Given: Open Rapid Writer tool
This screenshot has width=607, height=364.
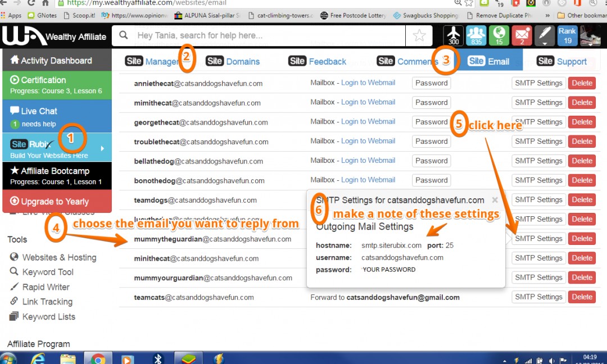Looking at the screenshot, I should (x=39, y=287).
